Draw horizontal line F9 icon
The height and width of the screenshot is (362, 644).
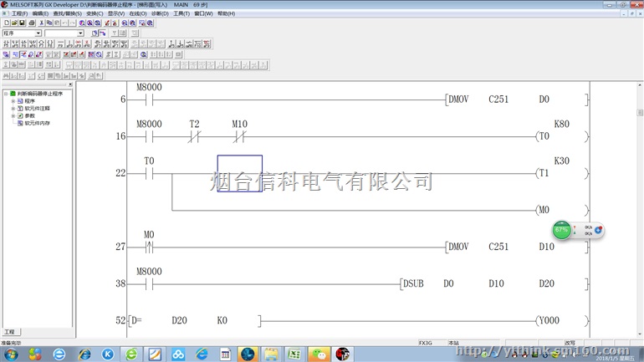[61, 43]
